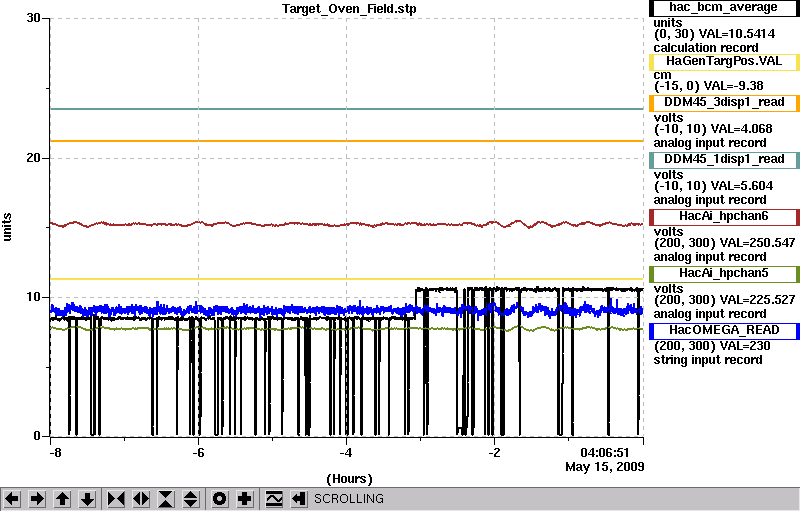The height and width of the screenshot is (511, 800).
Task: Select the HacAi_hpchan6 legend entry
Action: (x=723, y=217)
